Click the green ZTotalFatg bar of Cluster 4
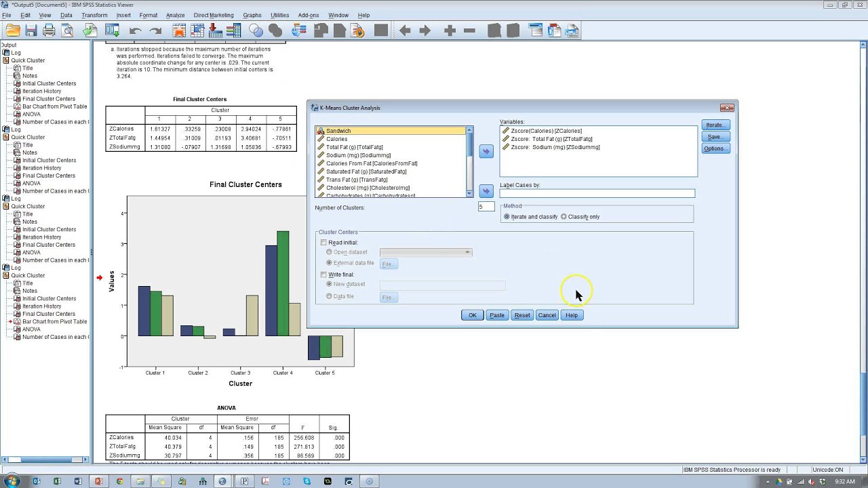 (283, 283)
